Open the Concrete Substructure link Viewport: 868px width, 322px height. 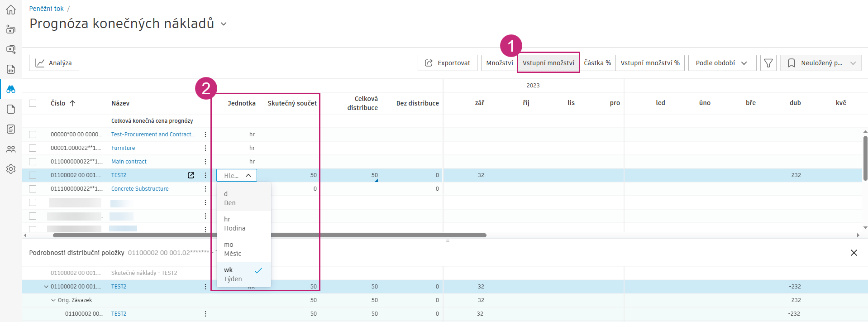click(140, 189)
